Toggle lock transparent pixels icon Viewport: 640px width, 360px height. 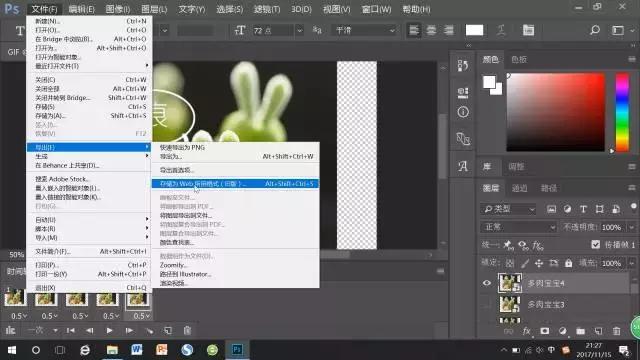[x=510, y=263]
